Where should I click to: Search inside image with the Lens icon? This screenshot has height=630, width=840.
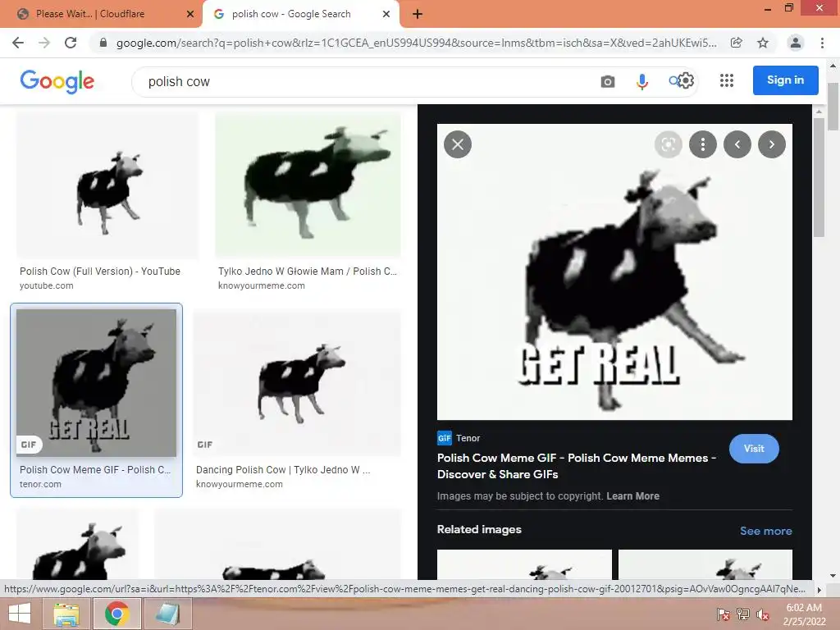click(x=668, y=144)
